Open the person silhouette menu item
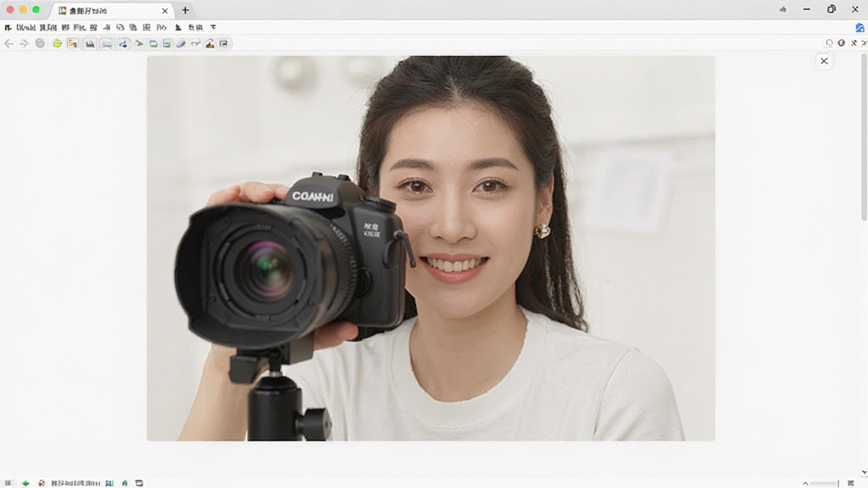The image size is (868, 488). (178, 27)
